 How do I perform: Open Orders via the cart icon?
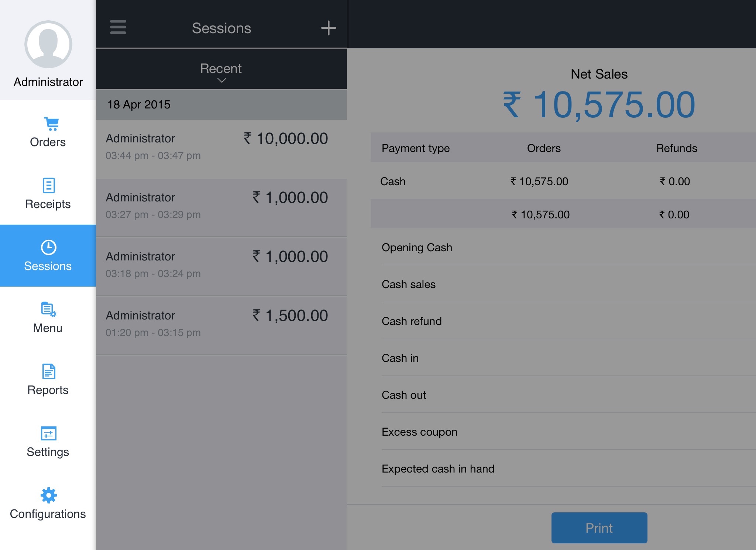pyautogui.click(x=51, y=124)
